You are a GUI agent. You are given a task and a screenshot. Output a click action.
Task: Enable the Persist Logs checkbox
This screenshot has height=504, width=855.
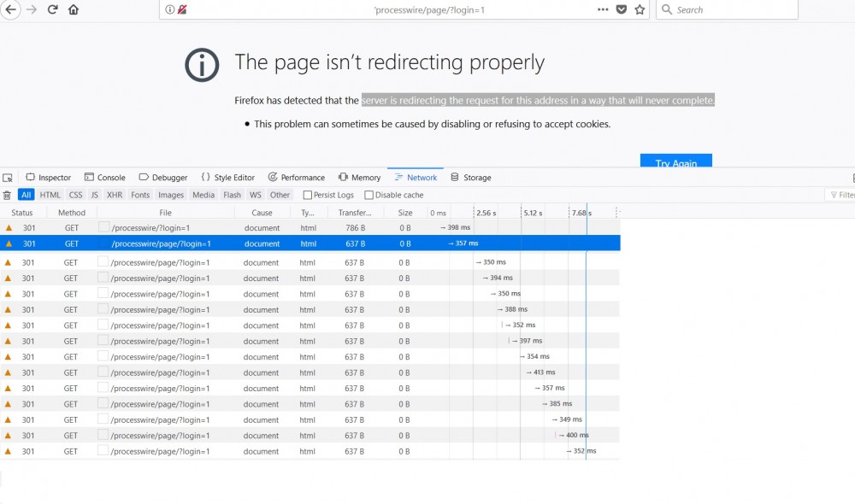click(308, 195)
